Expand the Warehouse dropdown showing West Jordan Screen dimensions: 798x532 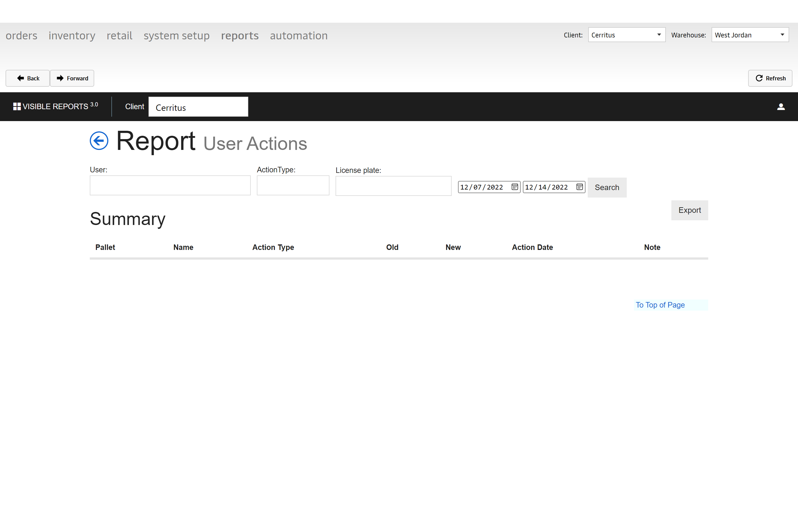[750, 35]
